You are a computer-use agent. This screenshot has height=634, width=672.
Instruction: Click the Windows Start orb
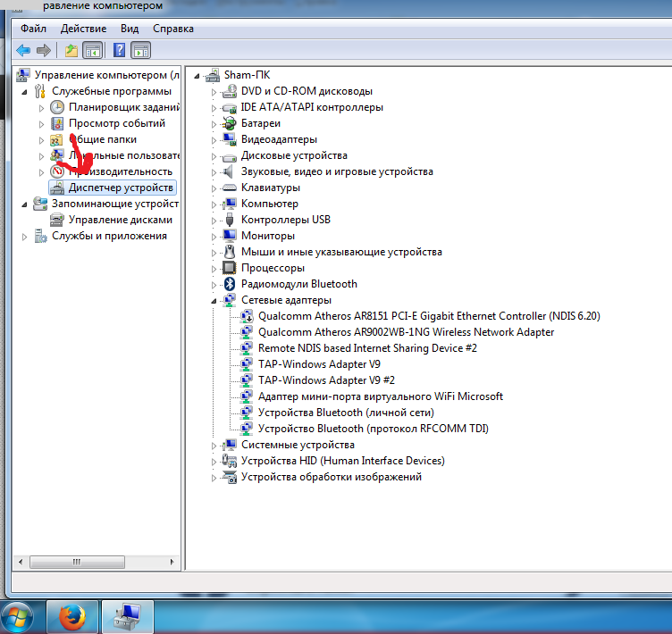pyautogui.click(x=19, y=616)
